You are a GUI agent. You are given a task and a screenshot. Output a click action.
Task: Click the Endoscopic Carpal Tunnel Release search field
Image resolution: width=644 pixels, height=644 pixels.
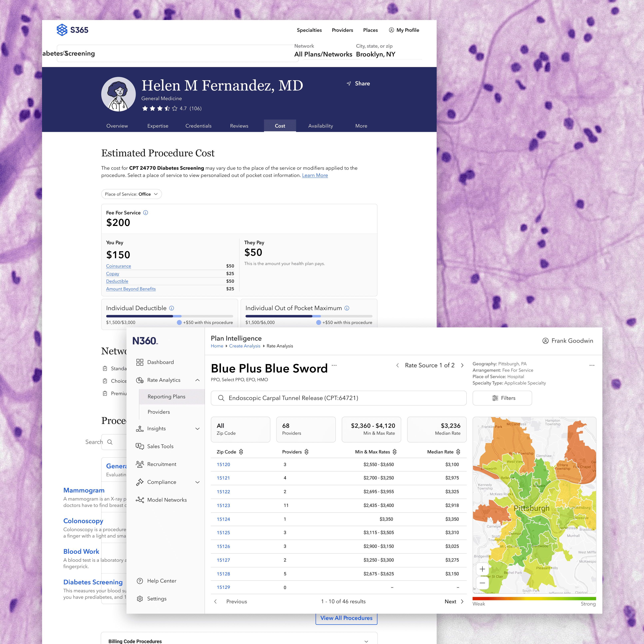point(338,398)
